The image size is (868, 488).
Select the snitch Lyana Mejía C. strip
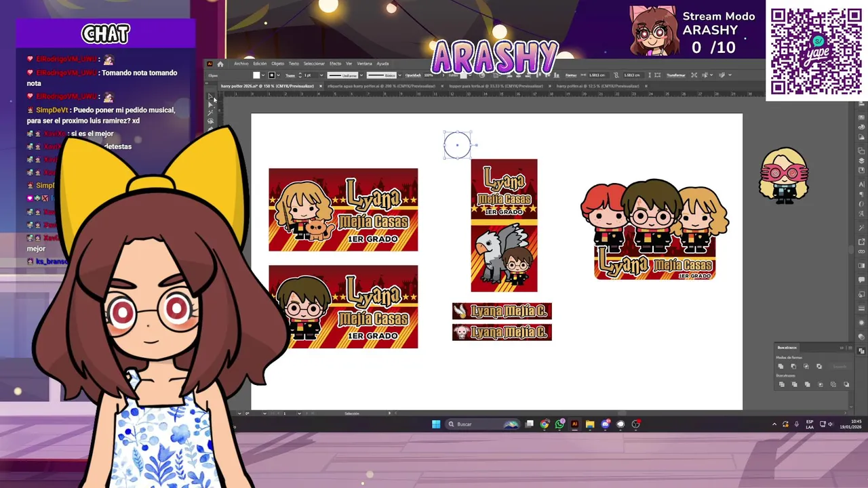click(x=502, y=311)
